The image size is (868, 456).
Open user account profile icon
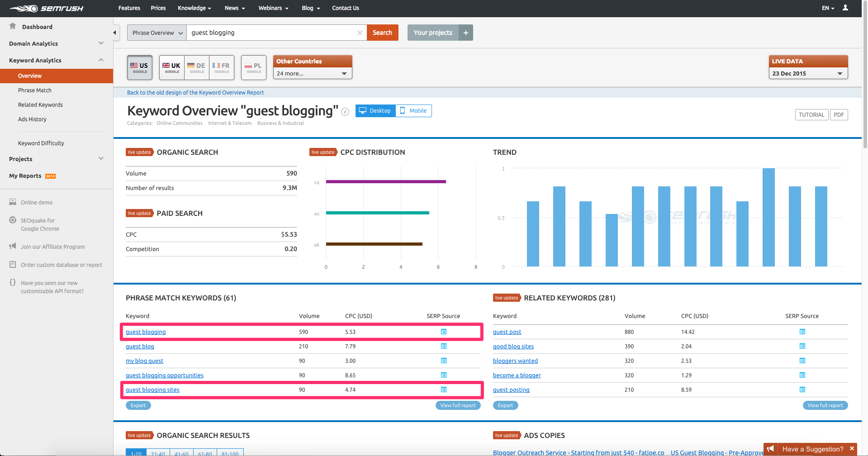click(x=845, y=8)
